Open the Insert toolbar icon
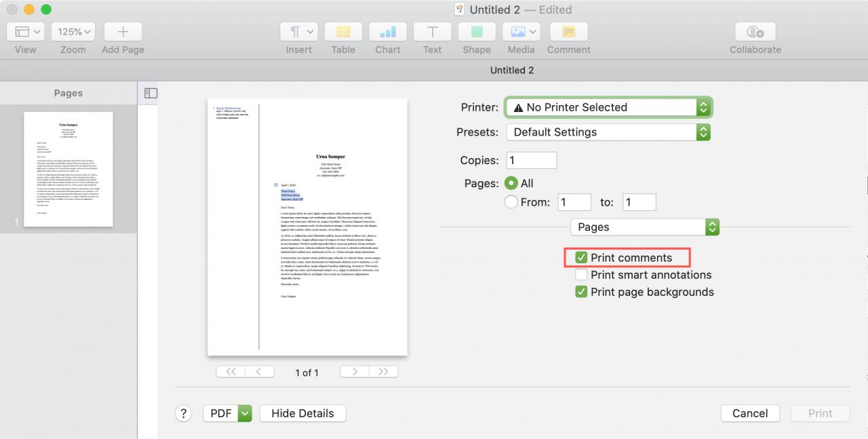 pos(298,32)
